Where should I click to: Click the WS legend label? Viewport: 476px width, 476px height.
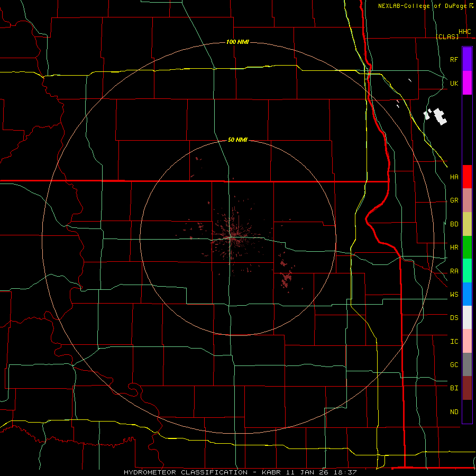tap(454, 295)
